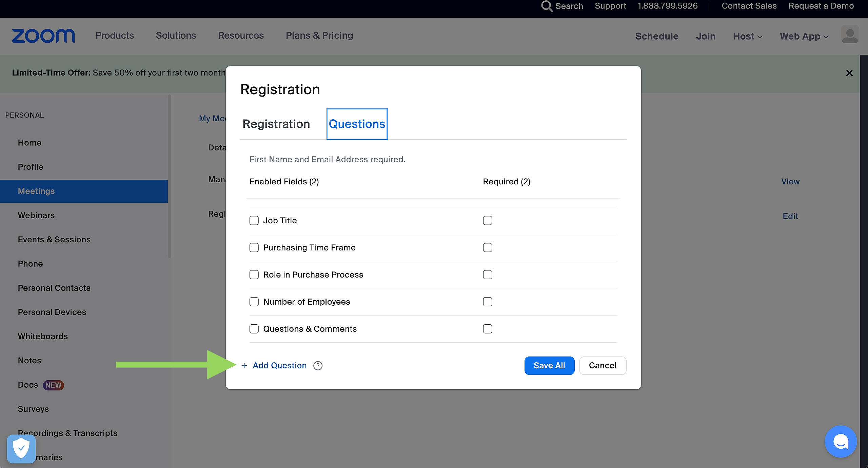The image size is (868, 468).
Task: Mark Purchasing Time Frame as required
Action: pos(487,248)
